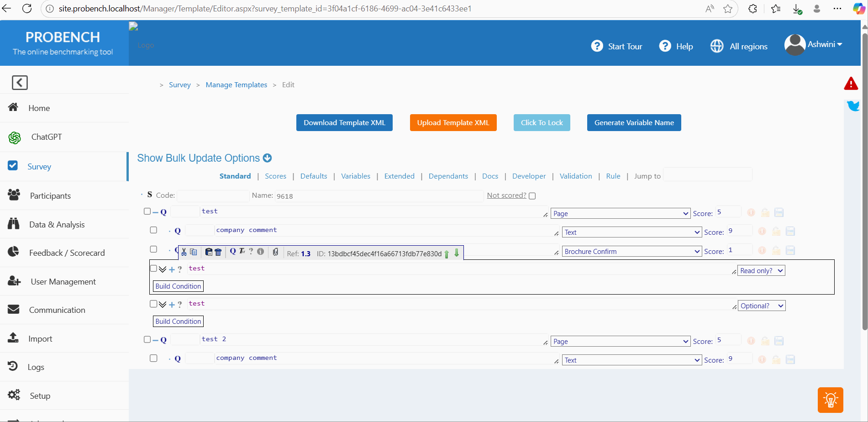868x422 pixels.
Task: Click Download Template XML button
Action: [x=344, y=122]
